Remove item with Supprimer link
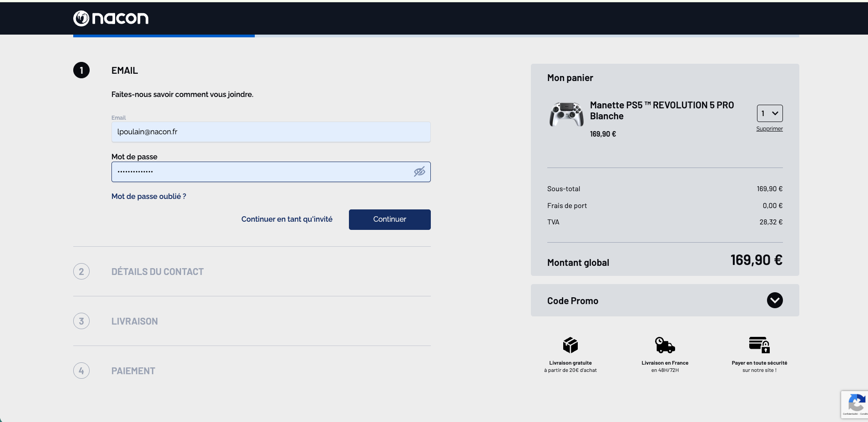868x422 pixels. 769,129
